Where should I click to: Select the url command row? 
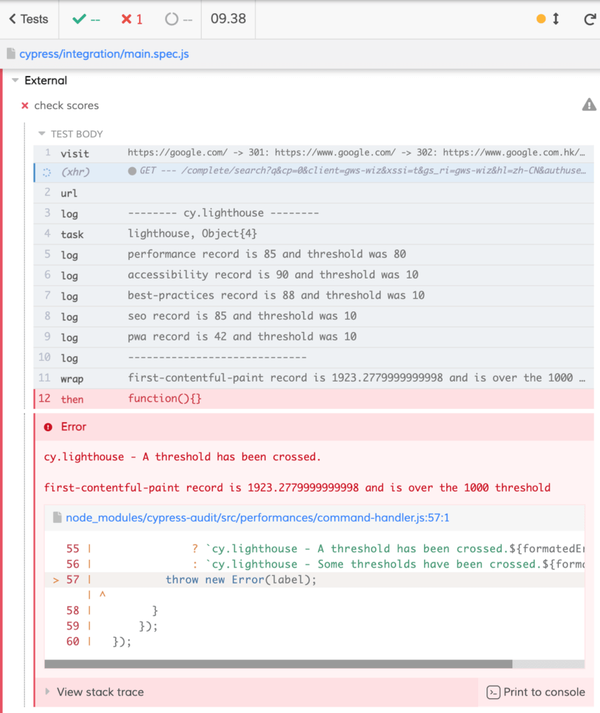pyautogui.click(x=313, y=193)
